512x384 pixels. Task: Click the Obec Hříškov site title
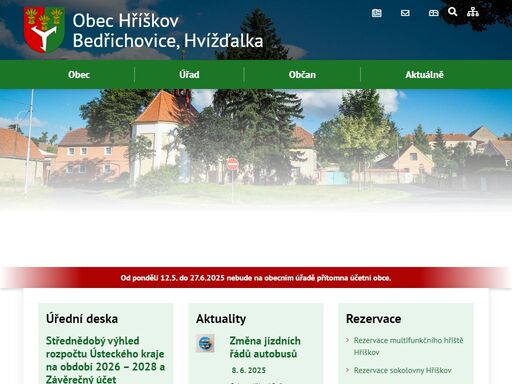click(168, 31)
